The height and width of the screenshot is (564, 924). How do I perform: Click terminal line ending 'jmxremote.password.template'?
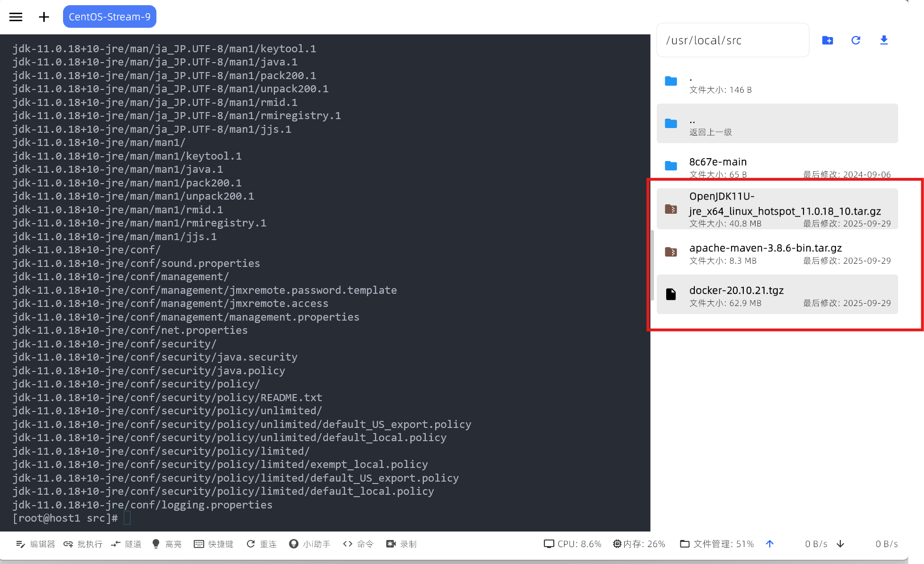205,290
